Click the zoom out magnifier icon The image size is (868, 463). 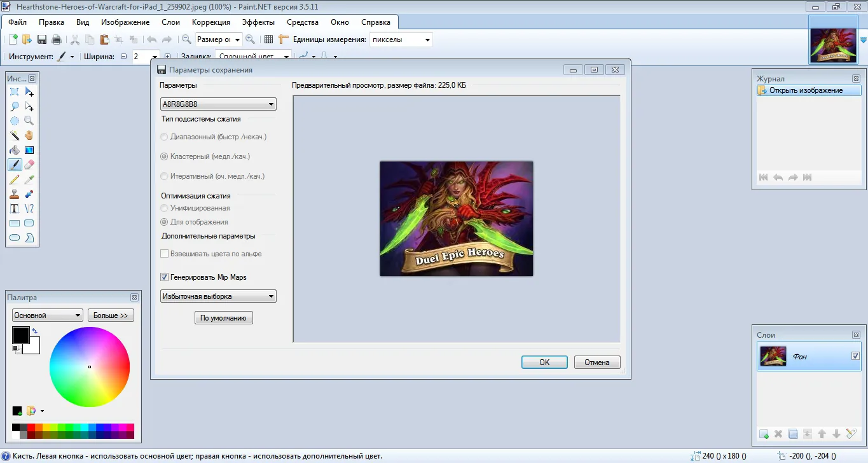pyautogui.click(x=187, y=39)
